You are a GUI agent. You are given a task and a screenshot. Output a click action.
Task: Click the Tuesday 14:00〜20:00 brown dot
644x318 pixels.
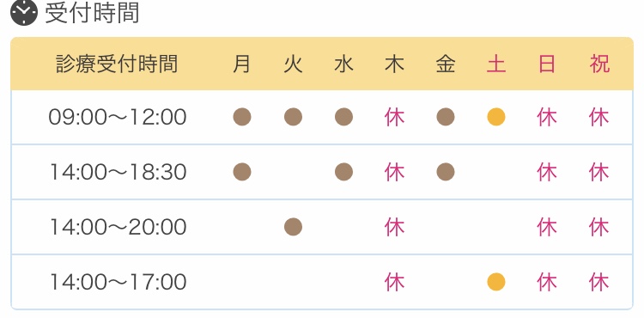pyautogui.click(x=293, y=227)
